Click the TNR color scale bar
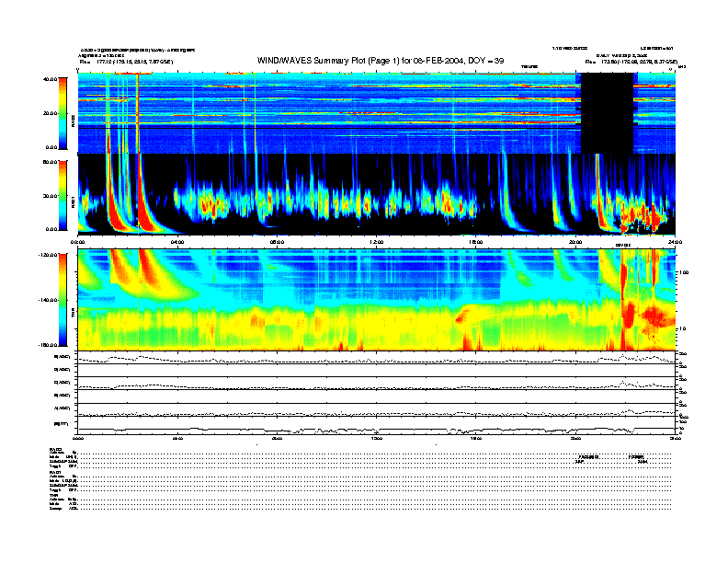The height and width of the screenshot is (563, 728). tap(62, 300)
